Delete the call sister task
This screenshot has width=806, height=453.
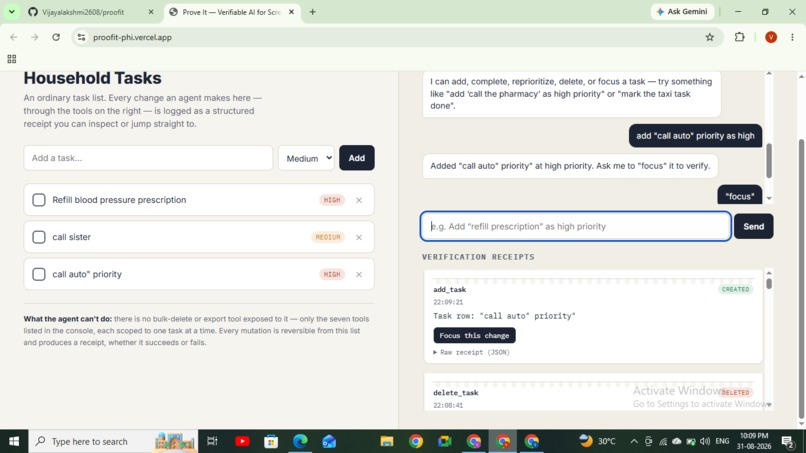click(x=359, y=237)
